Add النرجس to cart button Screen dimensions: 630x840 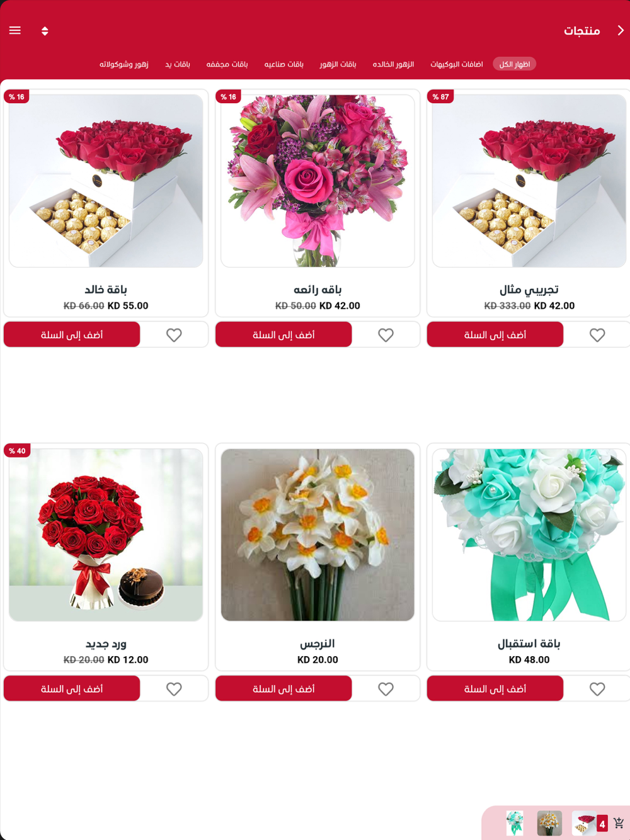pyautogui.click(x=283, y=688)
